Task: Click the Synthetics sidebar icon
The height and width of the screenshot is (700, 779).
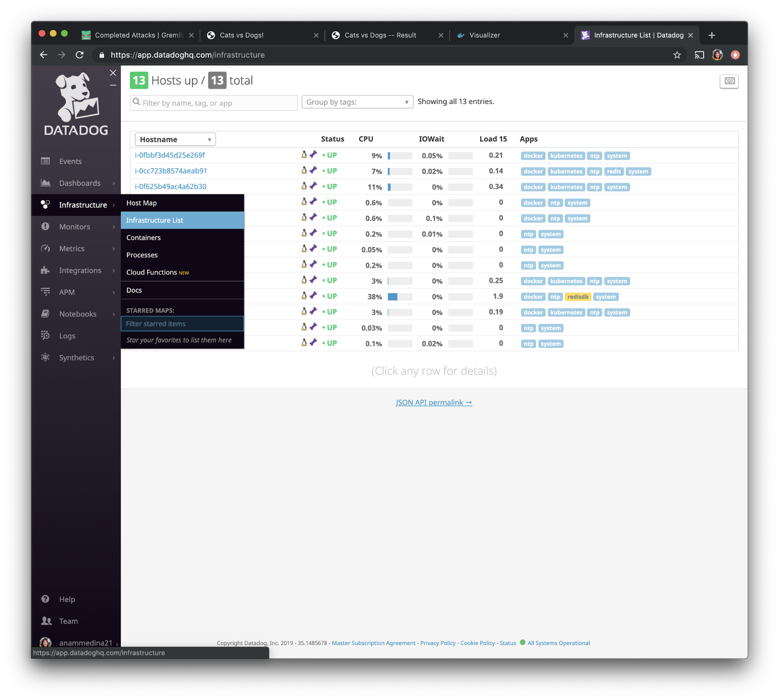Action: [46, 357]
